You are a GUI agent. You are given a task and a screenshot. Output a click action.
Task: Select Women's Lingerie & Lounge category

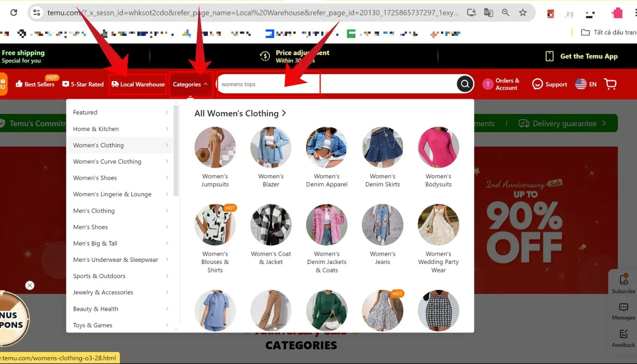(x=120, y=194)
